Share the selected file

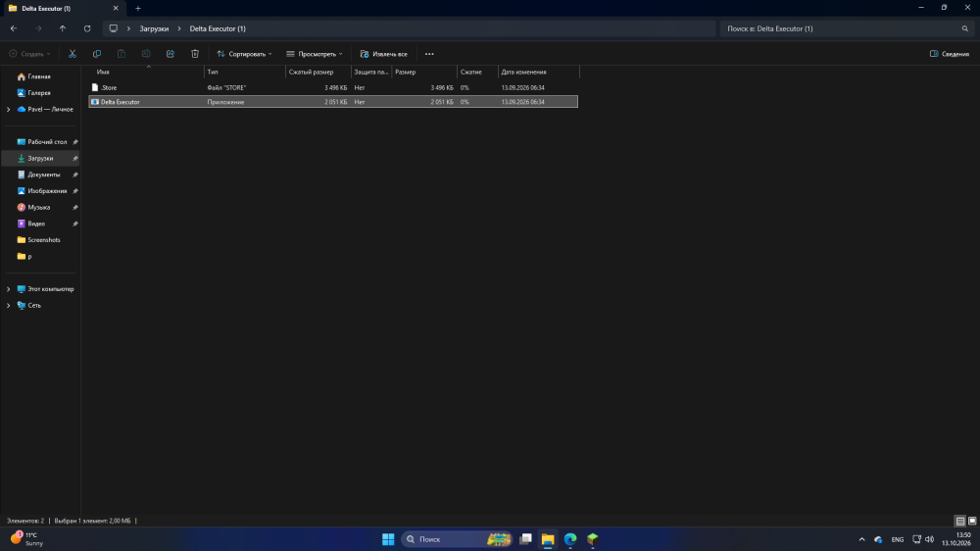(170, 54)
